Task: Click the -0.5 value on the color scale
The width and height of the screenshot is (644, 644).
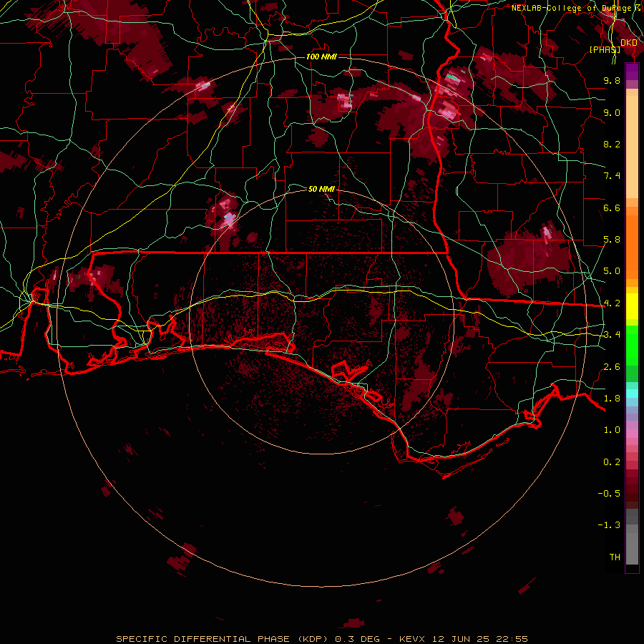Action: point(609,494)
